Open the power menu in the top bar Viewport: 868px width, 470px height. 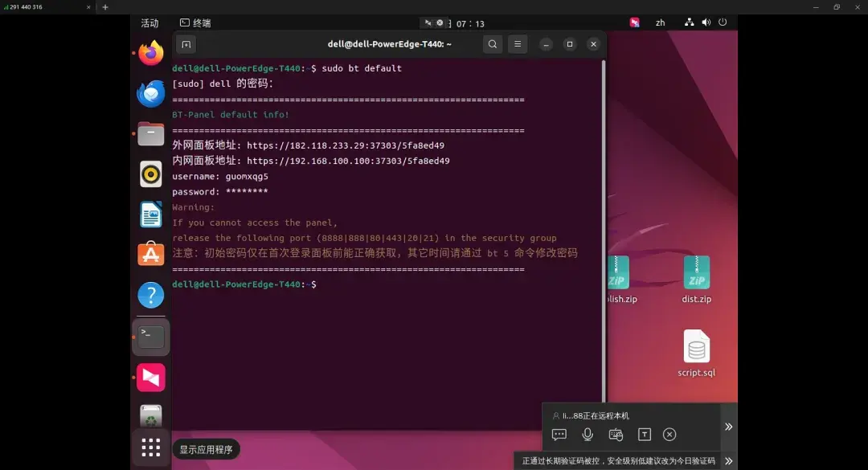tap(722, 22)
